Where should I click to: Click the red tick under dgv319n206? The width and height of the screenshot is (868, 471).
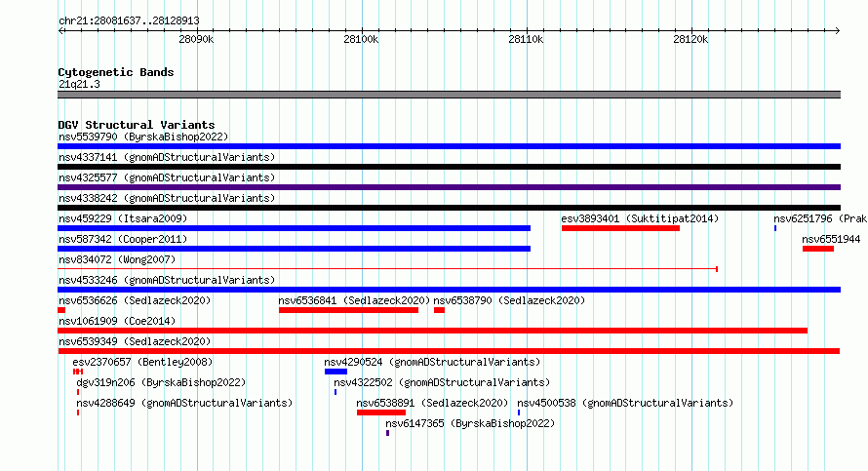click(x=78, y=392)
